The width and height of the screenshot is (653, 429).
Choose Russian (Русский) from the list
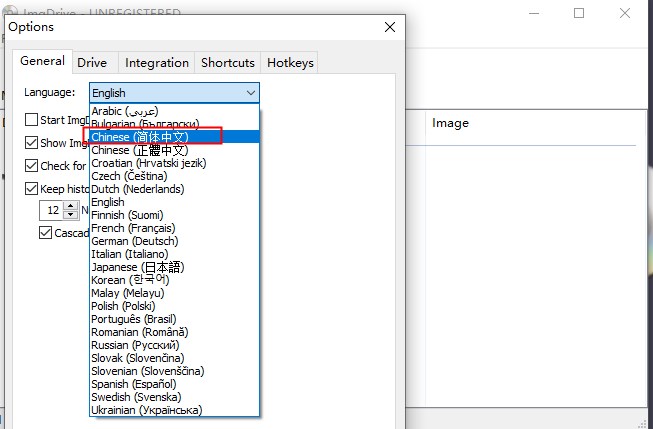tap(132, 345)
